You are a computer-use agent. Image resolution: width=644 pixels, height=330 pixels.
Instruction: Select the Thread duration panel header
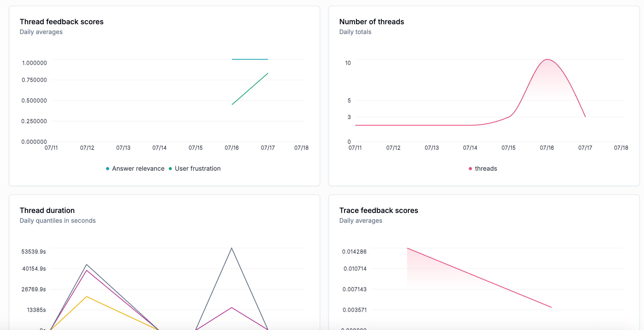47,210
